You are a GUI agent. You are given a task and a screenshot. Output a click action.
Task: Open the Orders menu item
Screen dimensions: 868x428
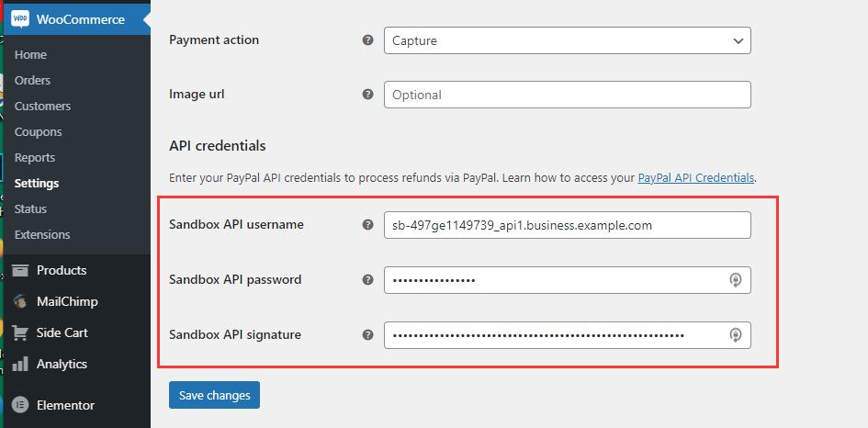click(x=32, y=80)
